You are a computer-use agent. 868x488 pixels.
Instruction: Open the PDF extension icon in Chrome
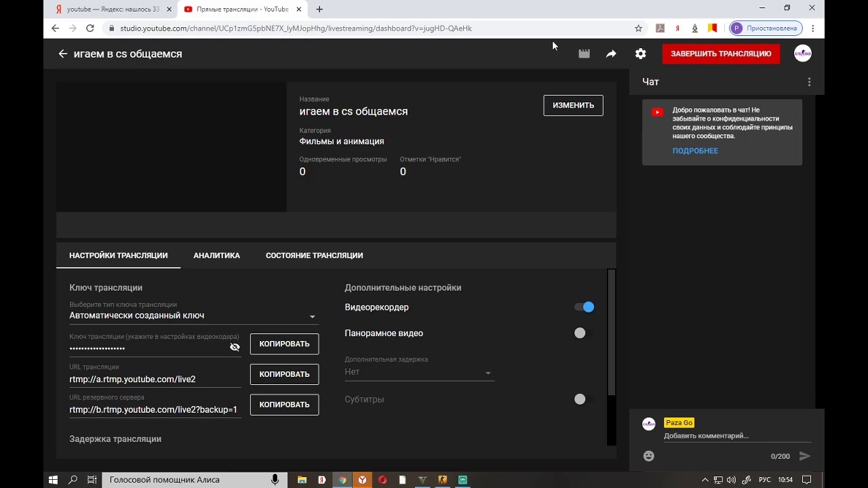(x=660, y=28)
